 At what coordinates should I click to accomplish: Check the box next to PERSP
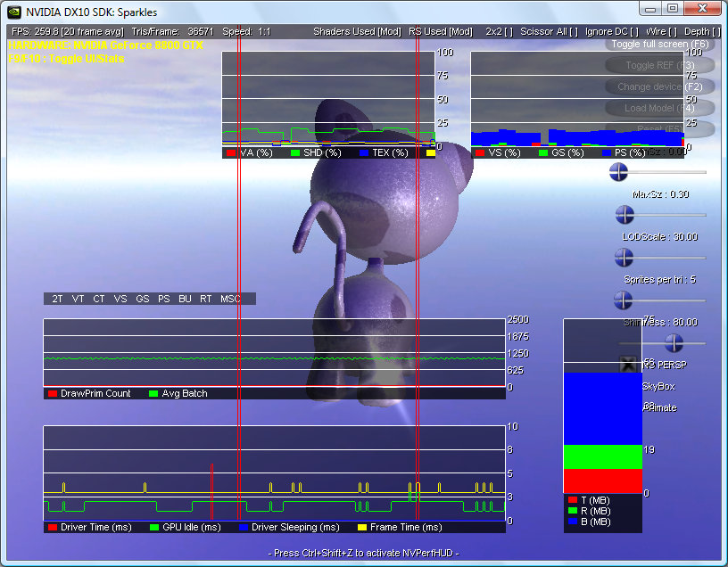(x=628, y=364)
